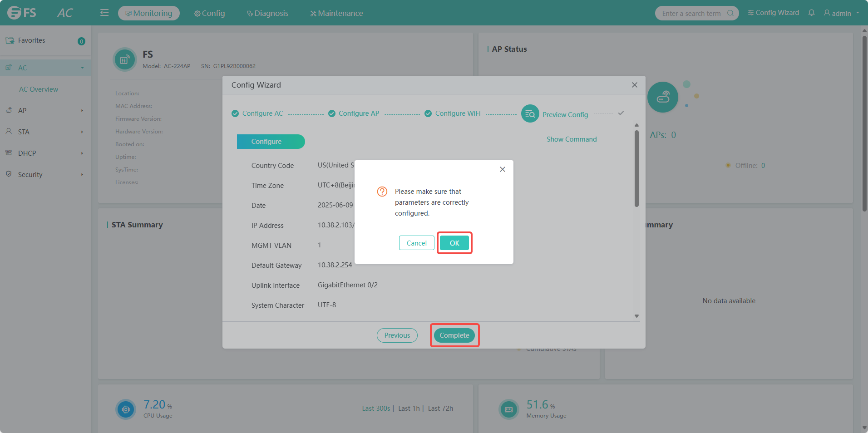The height and width of the screenshot is (433, 868).
Task: Expand the Security sidebar menu
Action: (45, 174)
